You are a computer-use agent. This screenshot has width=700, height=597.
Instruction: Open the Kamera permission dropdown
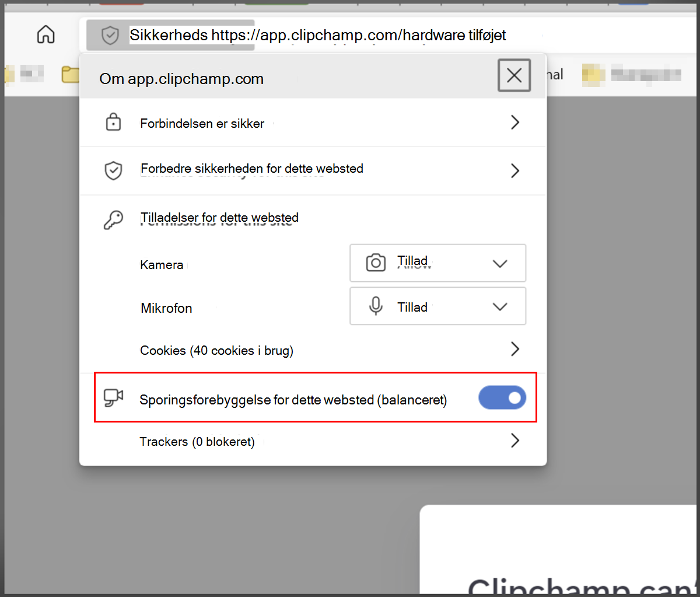pos(437,263)
